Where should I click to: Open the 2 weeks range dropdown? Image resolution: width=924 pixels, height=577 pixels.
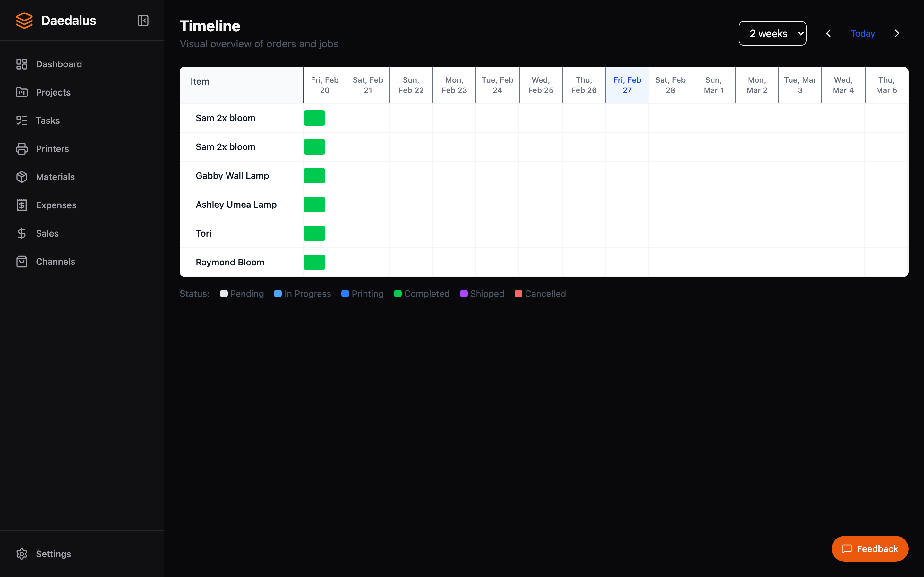772,33
